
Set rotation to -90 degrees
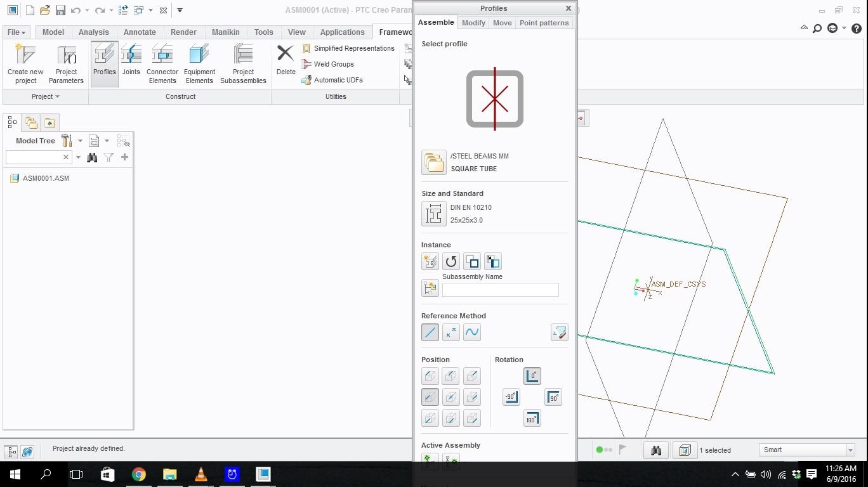tap(511, 398)
